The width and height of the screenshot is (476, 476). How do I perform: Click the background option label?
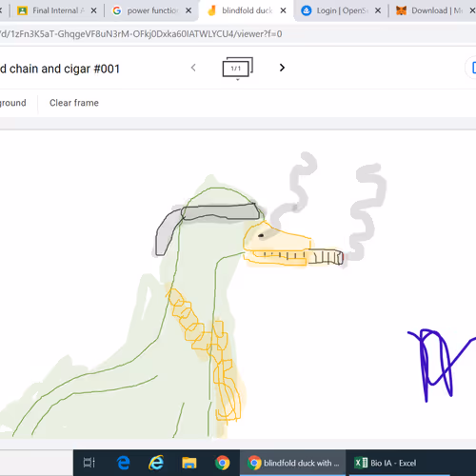click(13, 103)
